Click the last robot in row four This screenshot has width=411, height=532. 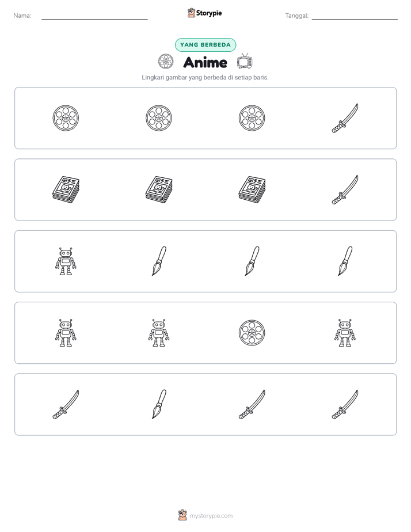345,333
